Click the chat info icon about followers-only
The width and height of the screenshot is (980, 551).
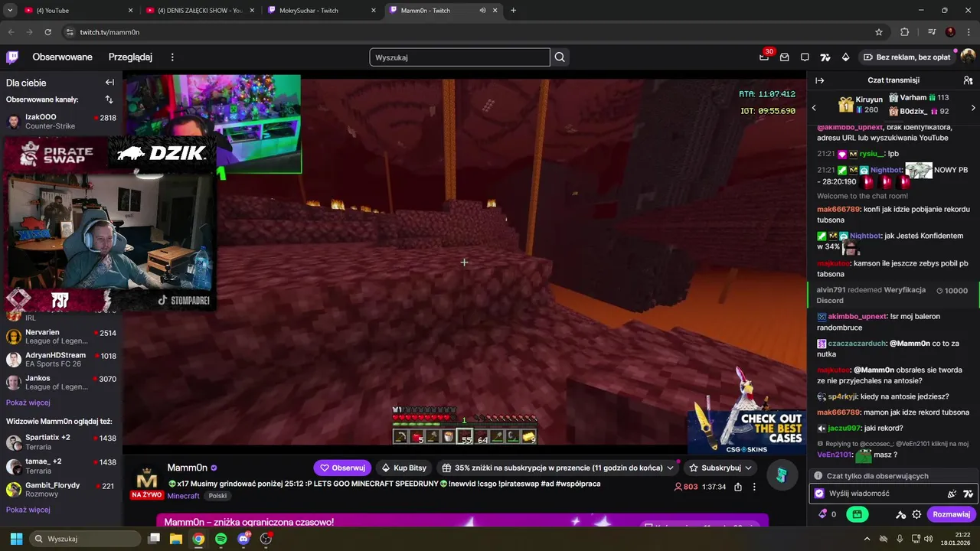click(x=818, y=476)
